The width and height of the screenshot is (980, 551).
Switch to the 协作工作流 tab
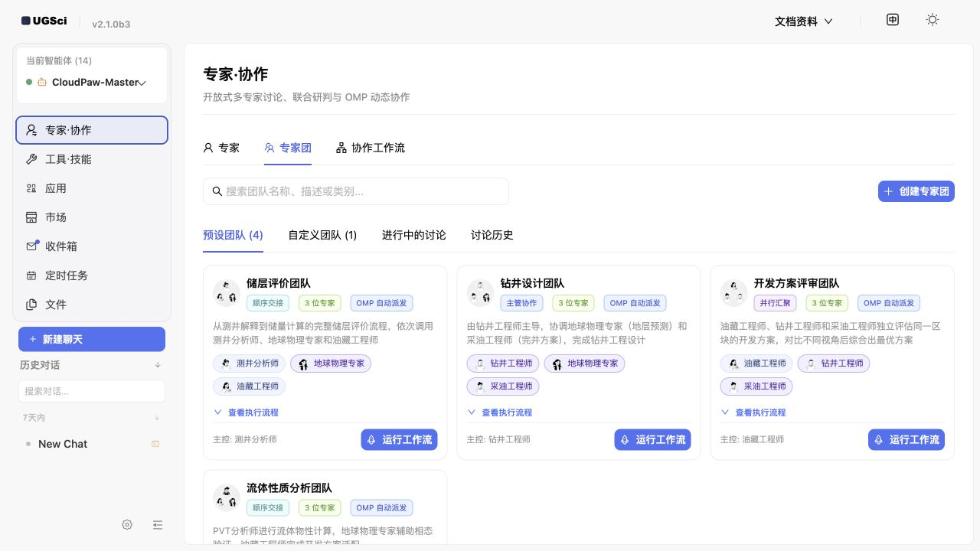pos(371,148)
